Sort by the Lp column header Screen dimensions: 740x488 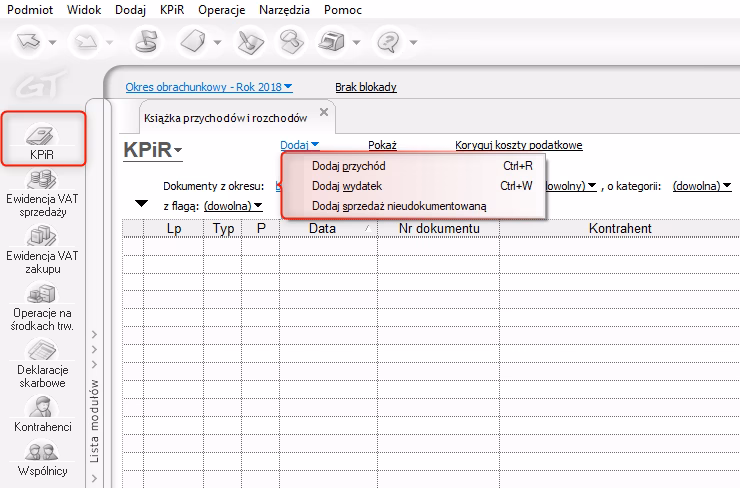click(x=174, y=228)
